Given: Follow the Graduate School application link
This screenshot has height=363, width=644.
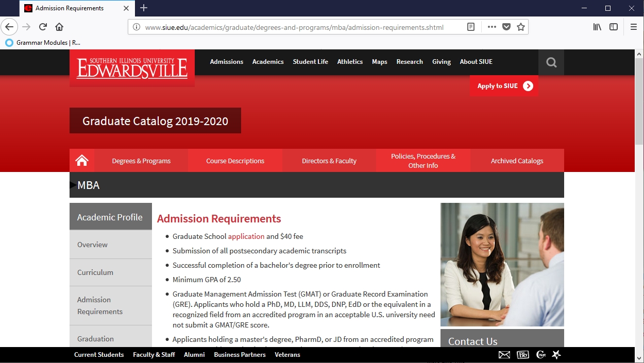Looking at the screenshot, I should (x=246, y=236).
